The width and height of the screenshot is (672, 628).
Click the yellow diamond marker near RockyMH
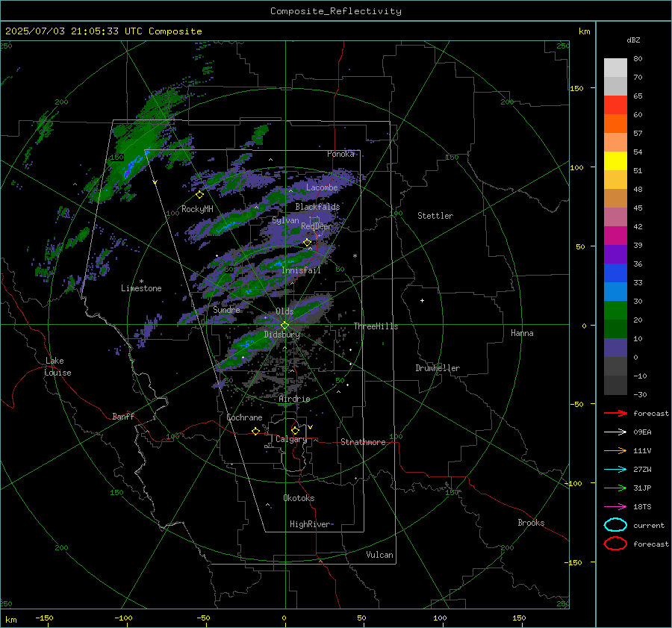pyautogui.click(x=199, y=195)
